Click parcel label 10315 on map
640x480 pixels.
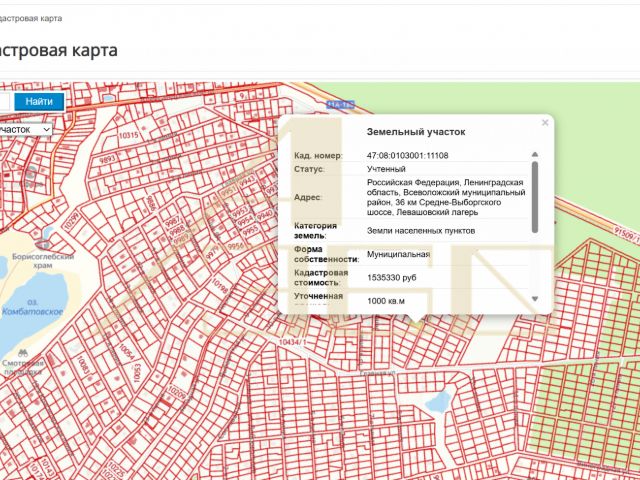point(129,135)
